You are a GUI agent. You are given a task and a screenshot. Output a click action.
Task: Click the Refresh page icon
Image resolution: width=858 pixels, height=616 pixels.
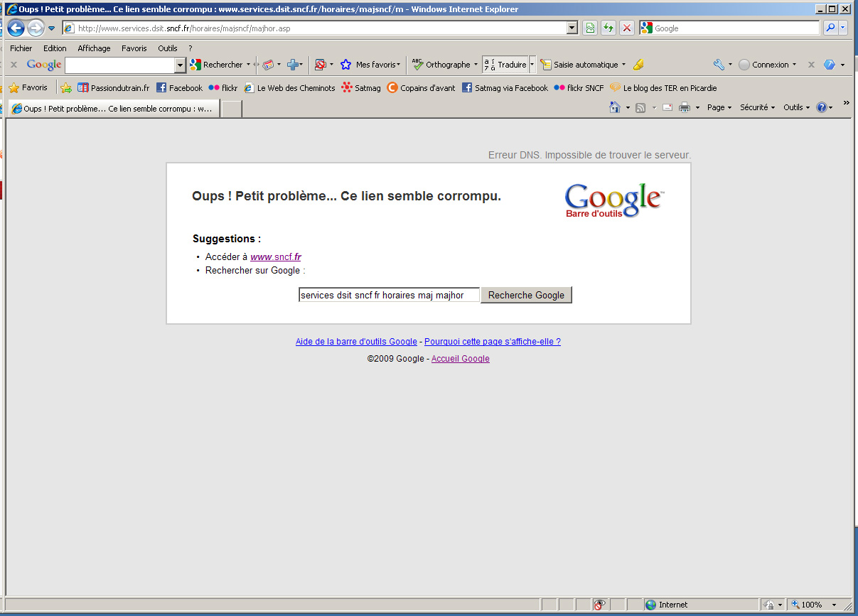608,28
